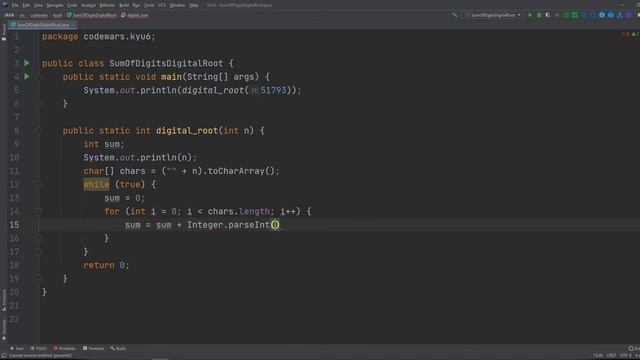Collapse the main method using fold marker on line 4
This screenshot has width=640, height=360.
[x=38, y=77]
